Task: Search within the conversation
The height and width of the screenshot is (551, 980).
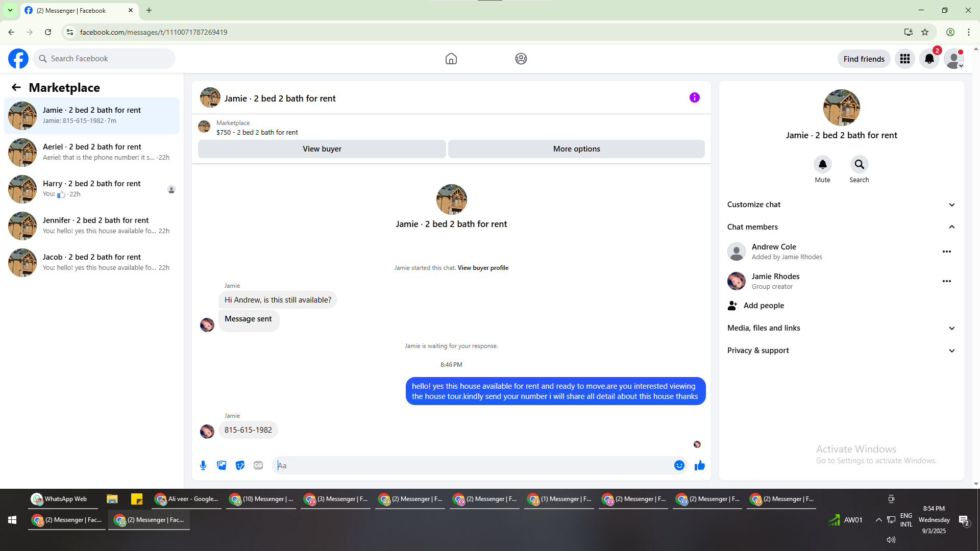Action: pos(860,164)
